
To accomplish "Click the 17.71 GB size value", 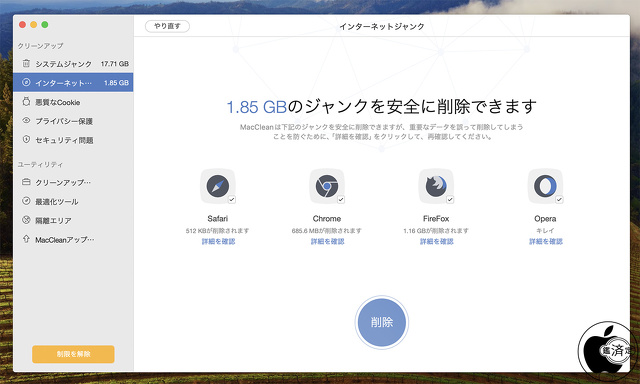I will 115,64.
